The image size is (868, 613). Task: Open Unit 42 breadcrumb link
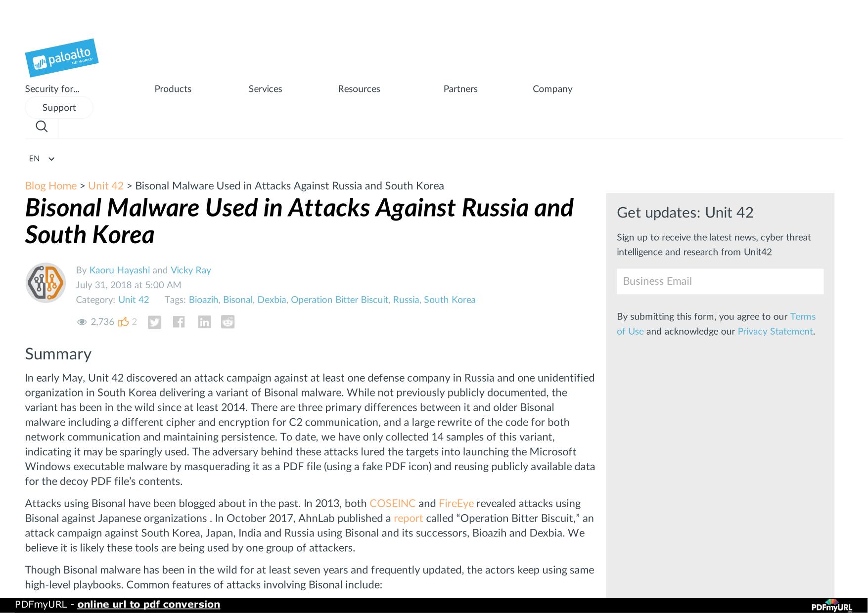pyautogui.click(x=106, y=186)
